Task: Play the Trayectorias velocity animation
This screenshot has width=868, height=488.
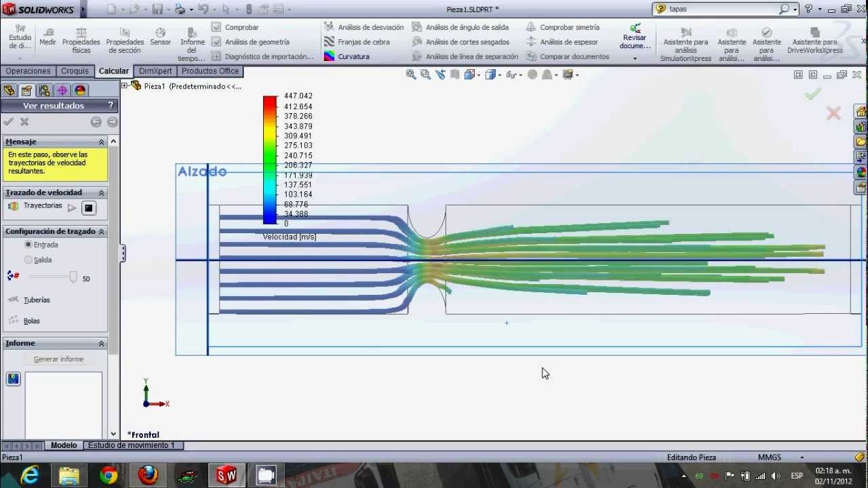Action: click(72, 207)
